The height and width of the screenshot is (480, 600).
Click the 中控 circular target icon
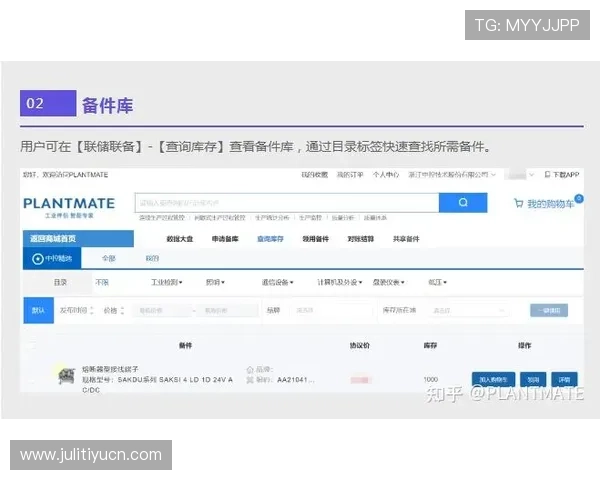pyautogui.click(x=38, y=259)
